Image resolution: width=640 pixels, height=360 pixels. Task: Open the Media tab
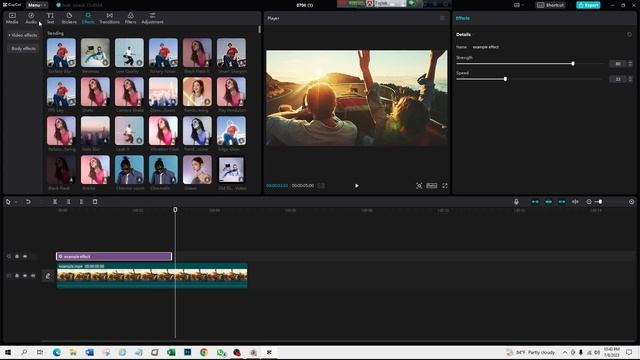pos(12,18)
